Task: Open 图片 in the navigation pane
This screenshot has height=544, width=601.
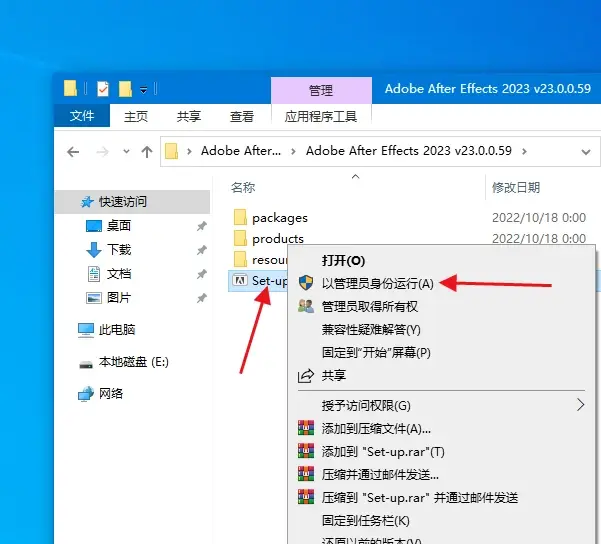Action: pyautogui.click(x=118, y=297)
